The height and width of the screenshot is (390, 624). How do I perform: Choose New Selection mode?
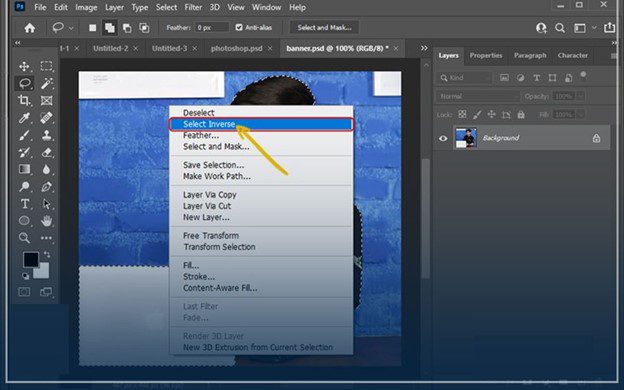point(92,28)
